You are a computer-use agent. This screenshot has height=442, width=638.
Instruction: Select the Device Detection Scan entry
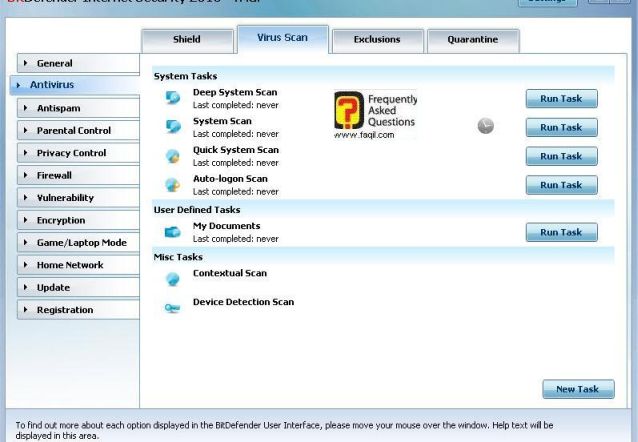point(243,302)
